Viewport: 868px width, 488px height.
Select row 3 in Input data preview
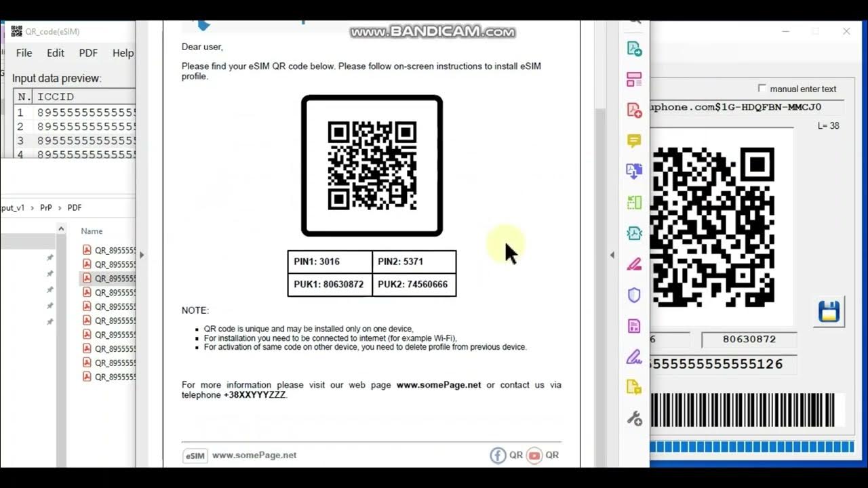[x=75, y=141]
